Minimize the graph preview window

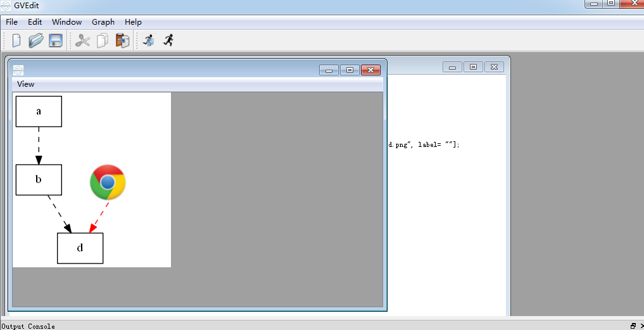(329, 70)
